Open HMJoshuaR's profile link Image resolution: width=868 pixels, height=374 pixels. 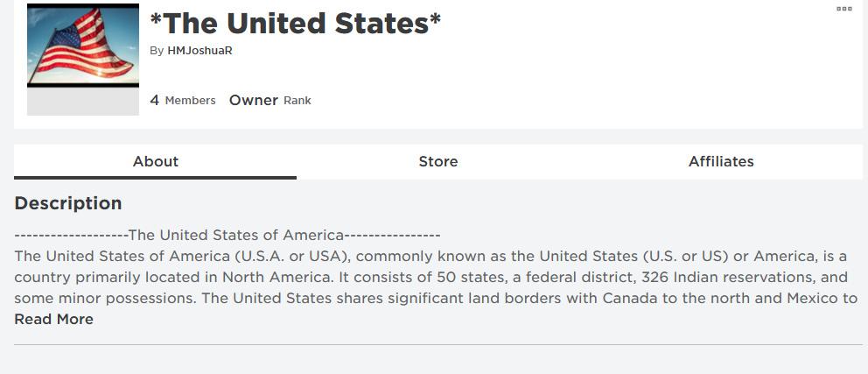pyautogui.click(x=199, y=51)
